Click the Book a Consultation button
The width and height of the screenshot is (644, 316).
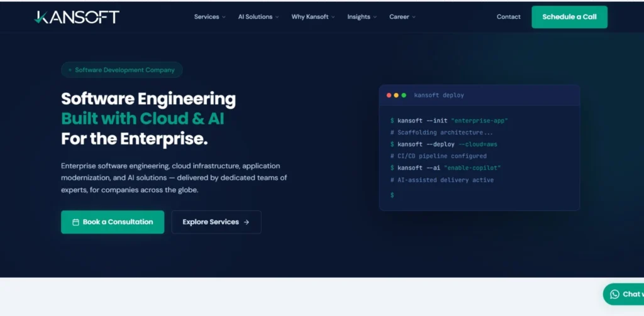113,222
